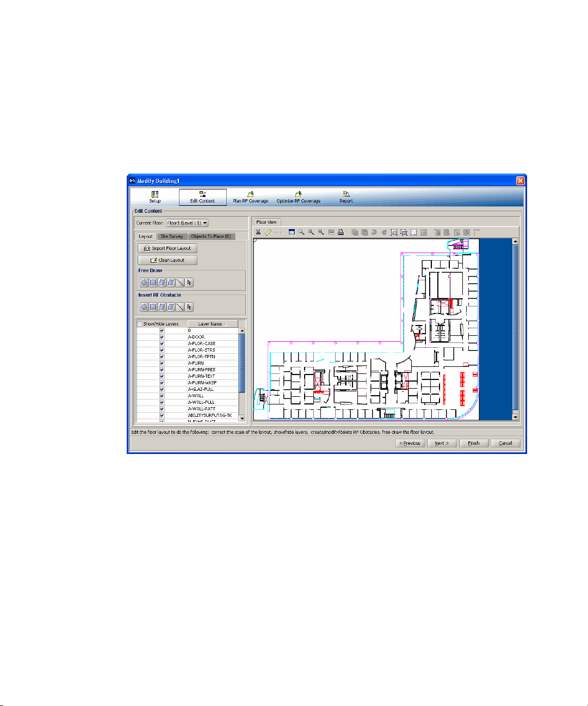The height and width of the screenshot is (706, 588).
Task: Toggle the Show/Hide Layers header checkbox
Action: (139, 324)
